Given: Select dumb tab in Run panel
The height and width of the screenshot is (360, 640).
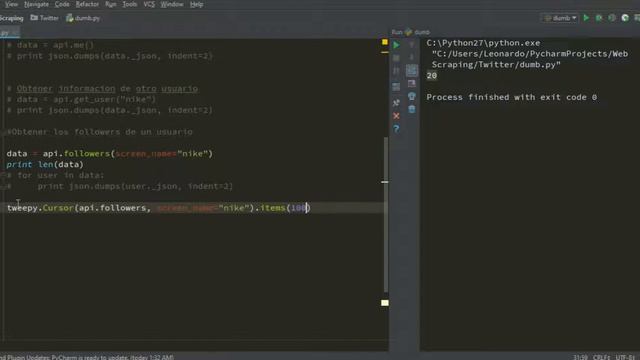Looking at the screenshot, I should pos(418,32).
